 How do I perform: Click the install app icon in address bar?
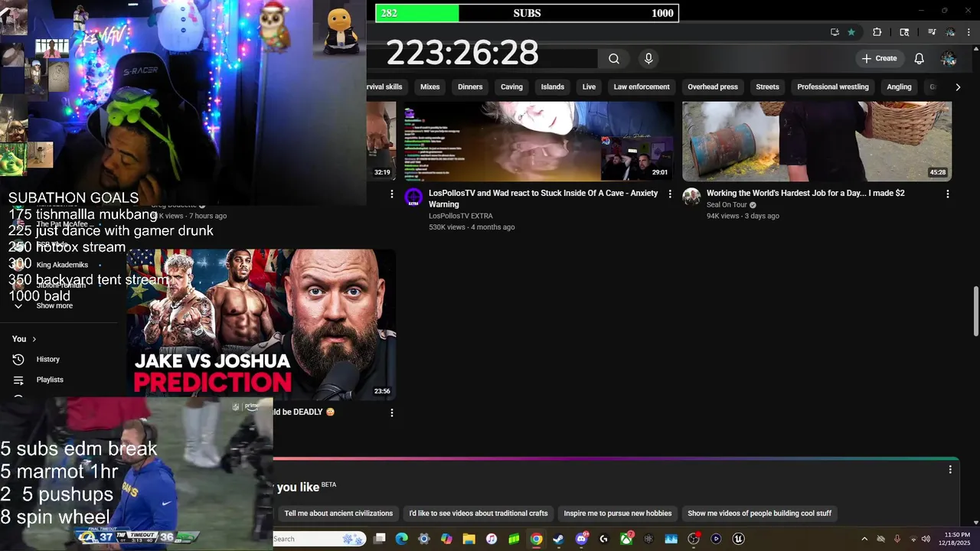835,32
